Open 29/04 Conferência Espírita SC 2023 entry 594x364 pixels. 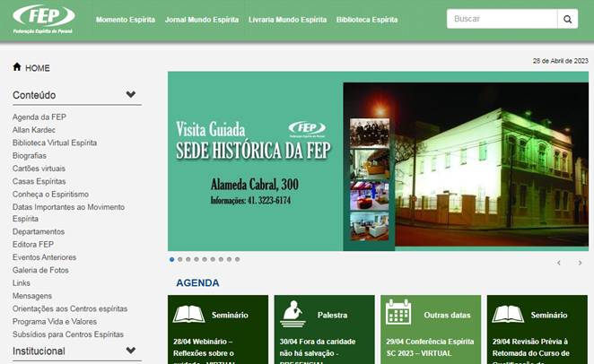pos(430,347)
